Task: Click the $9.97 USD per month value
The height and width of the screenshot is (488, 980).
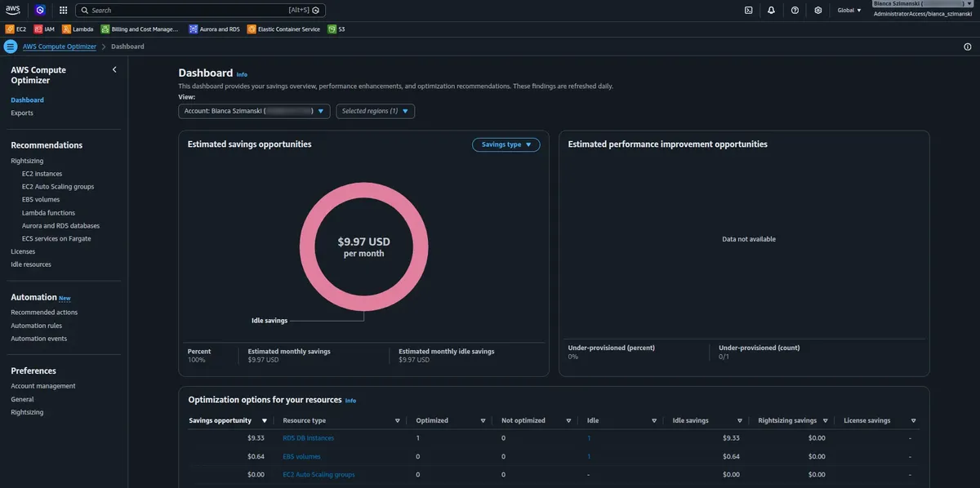Action: [x=363, y=247]
